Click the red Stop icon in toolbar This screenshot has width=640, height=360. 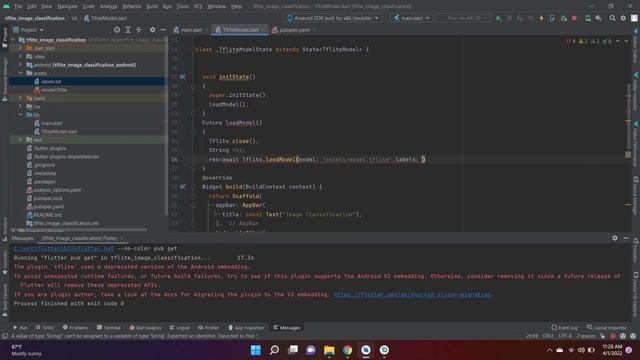pyautogui.click(x=574, y=18)
